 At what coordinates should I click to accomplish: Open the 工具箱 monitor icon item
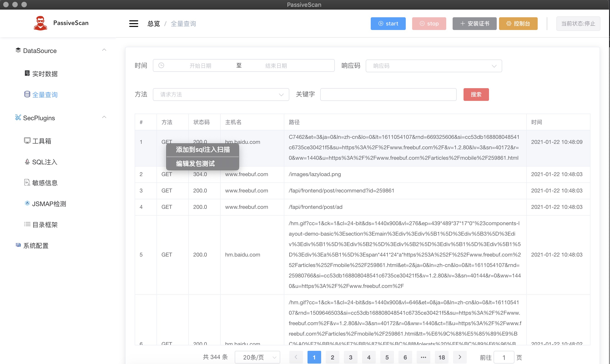coord(27,141)
